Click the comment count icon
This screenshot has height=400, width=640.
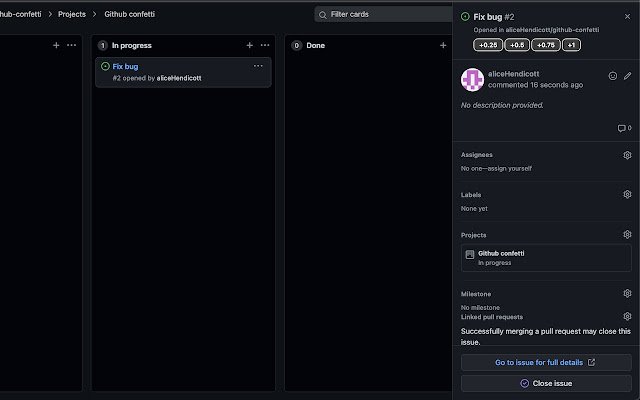621,128
